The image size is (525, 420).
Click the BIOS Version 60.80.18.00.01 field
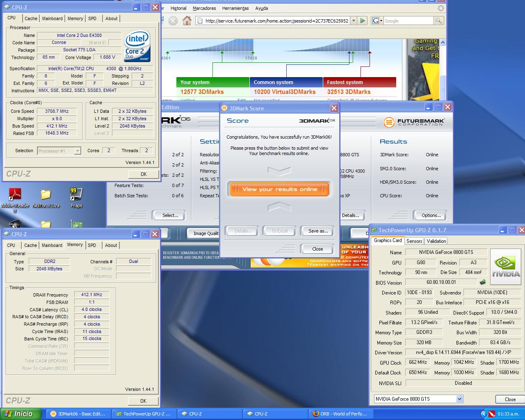(x=441, y=282)
